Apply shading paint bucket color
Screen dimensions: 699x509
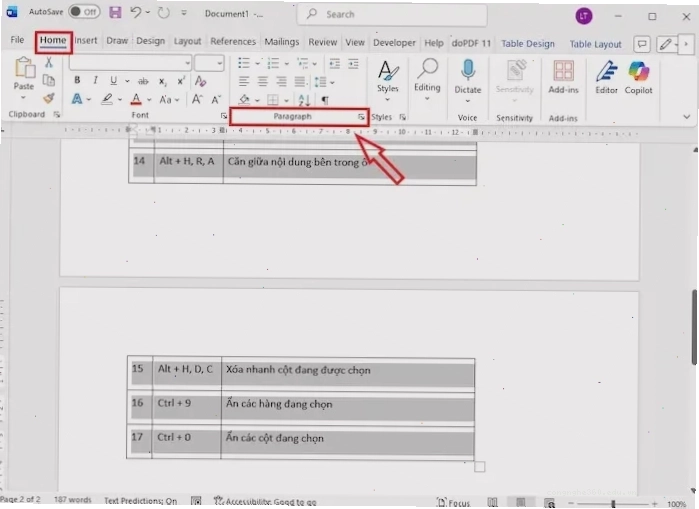click(x=244, y=100)
